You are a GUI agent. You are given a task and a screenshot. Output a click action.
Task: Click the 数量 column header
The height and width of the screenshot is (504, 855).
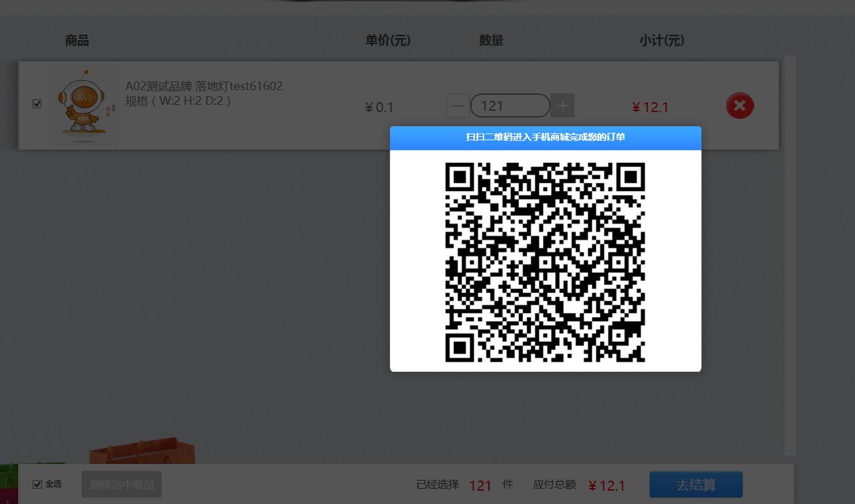click(491, 41)
